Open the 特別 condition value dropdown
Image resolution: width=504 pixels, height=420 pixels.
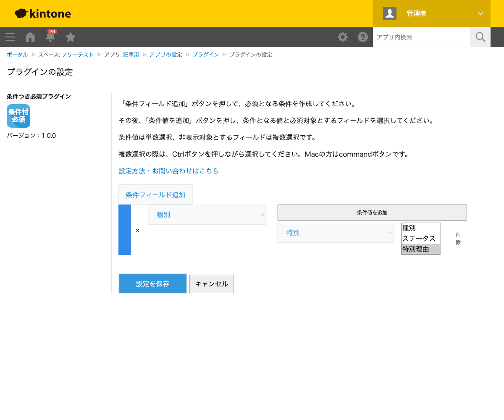[335, 233]
